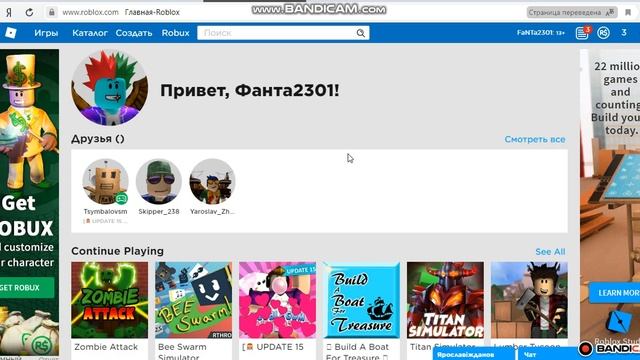
Task: Click the www.roblox.com address text
Action: (x=90, y=12)
